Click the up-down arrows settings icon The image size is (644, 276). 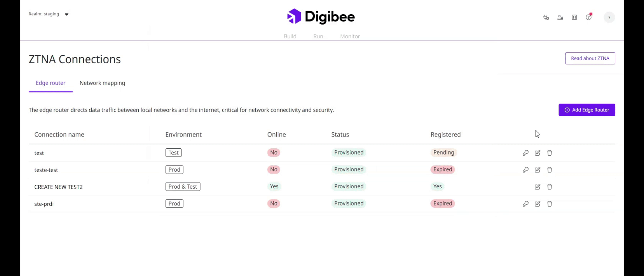point(574,17)
